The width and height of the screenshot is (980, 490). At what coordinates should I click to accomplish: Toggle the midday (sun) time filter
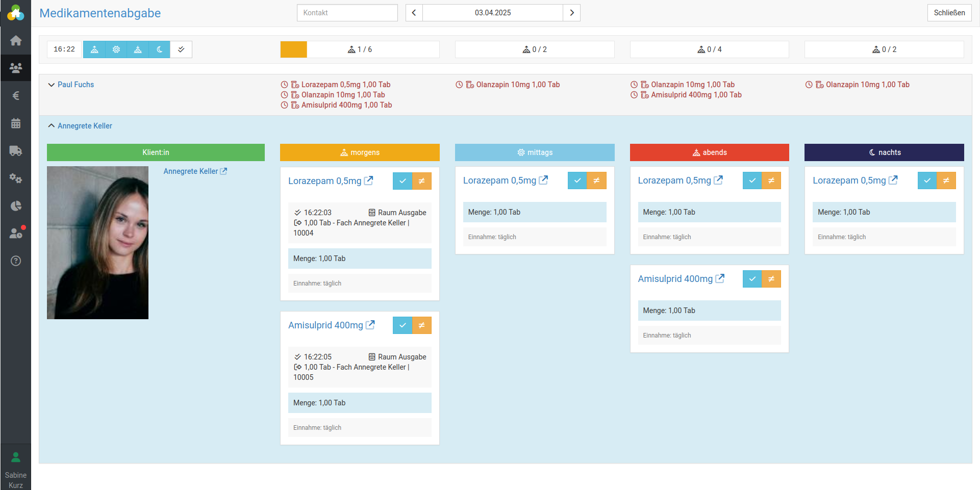[x=116, y=49]
